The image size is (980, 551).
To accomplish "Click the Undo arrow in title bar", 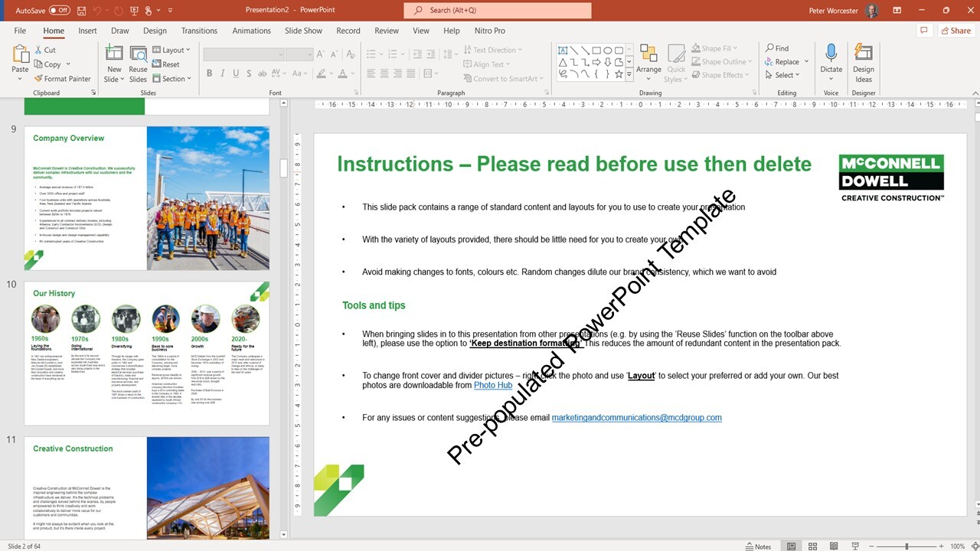I will coord(97,11).
